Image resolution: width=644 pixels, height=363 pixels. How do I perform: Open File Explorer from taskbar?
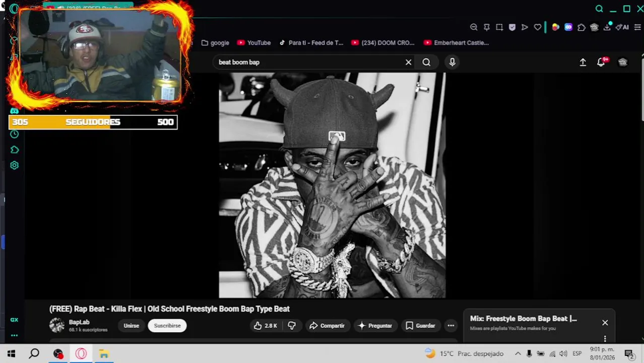(104, 353)
